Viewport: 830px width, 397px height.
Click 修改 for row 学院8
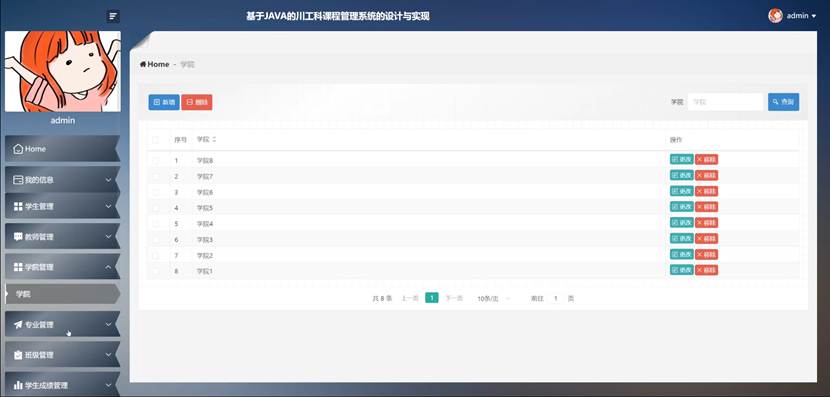click(681, 159)
